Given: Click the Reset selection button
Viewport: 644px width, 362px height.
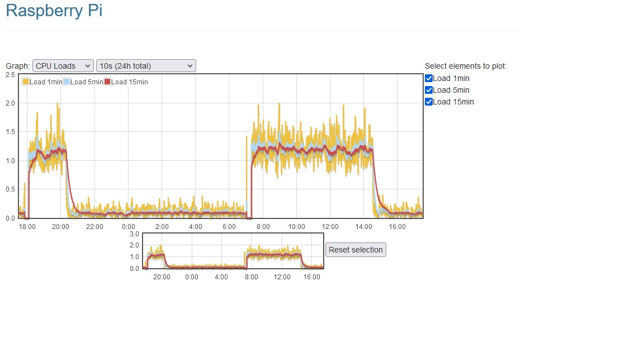Looking at the screenshot, I should pos(356,250).
